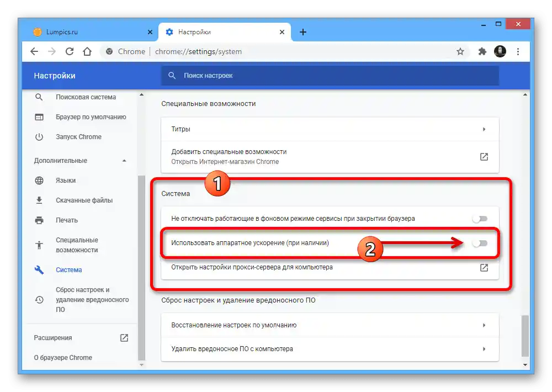The height and width of the screenshot is (392, 552).
Task: Click the Языки globe icon
Action: [39, 181]
